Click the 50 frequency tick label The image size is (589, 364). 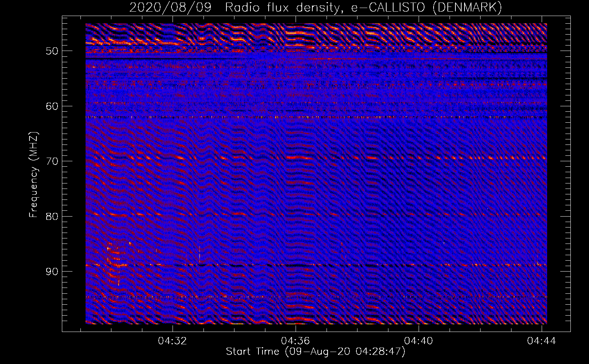52,51
